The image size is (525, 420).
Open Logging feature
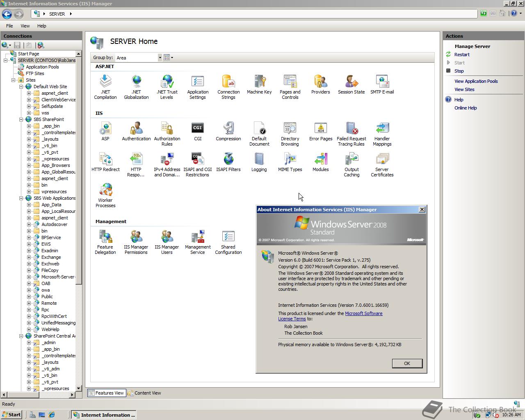(259, 162)
